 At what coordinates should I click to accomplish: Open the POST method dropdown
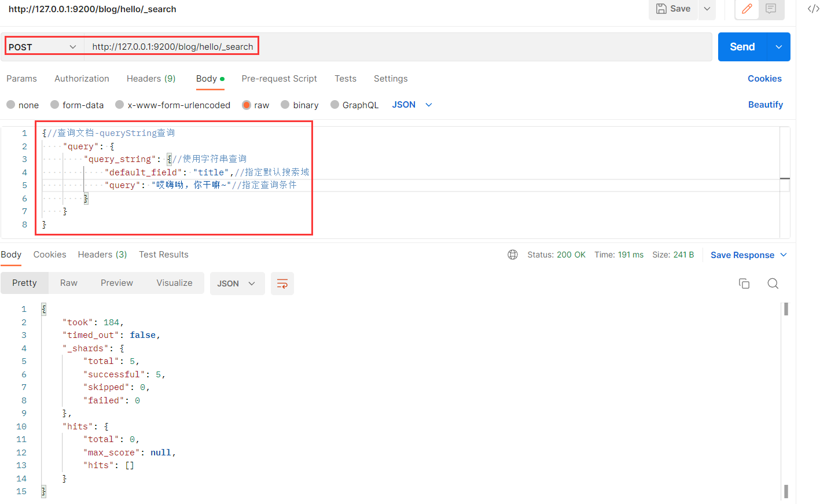[x=42, y=47]
